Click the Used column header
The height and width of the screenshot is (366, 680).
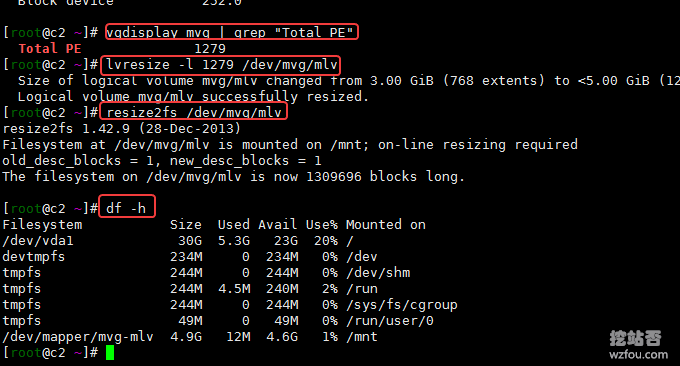(234, 225)
